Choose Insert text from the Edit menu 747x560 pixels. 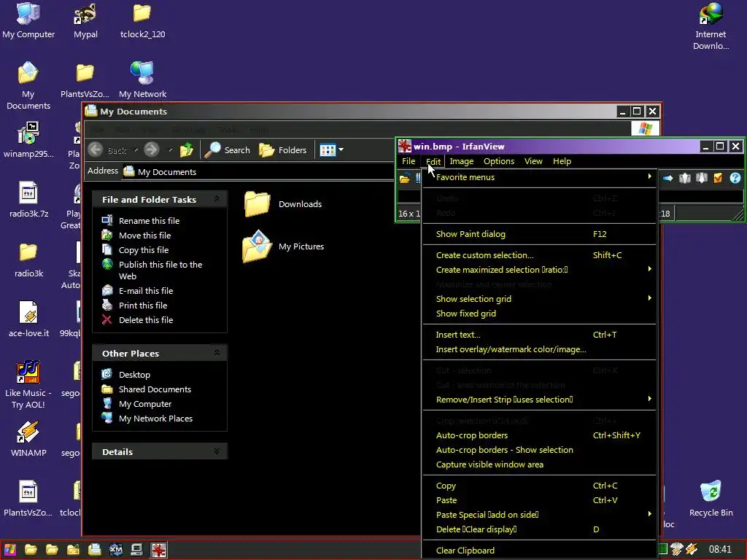[539, 334]
